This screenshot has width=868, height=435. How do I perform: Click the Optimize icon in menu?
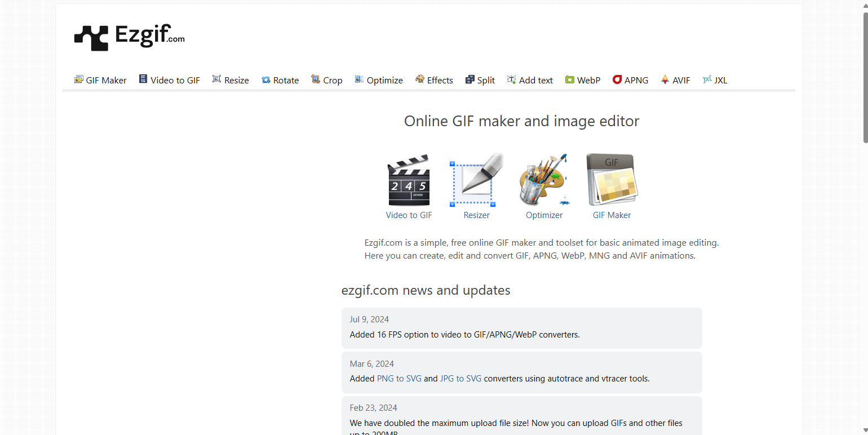tap(359, 79)
